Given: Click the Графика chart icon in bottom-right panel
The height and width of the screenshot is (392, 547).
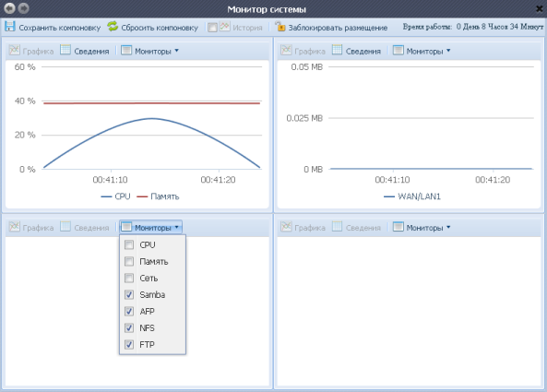Looking at the screenshot, I should tap(286, 227).
